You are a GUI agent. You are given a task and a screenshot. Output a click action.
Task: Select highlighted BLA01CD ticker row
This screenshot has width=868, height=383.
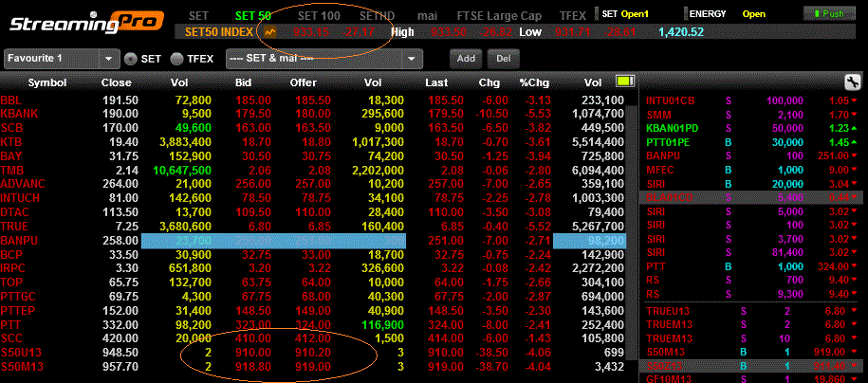[753, 197]
